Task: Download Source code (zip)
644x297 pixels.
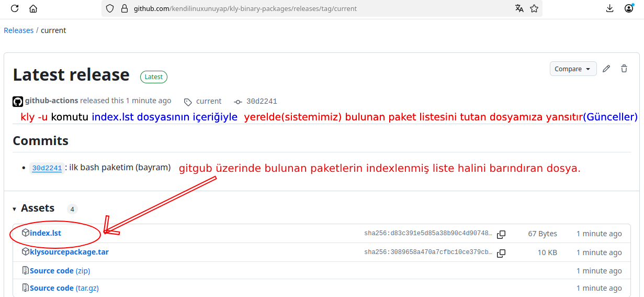Action: click(x=60, y=271)
